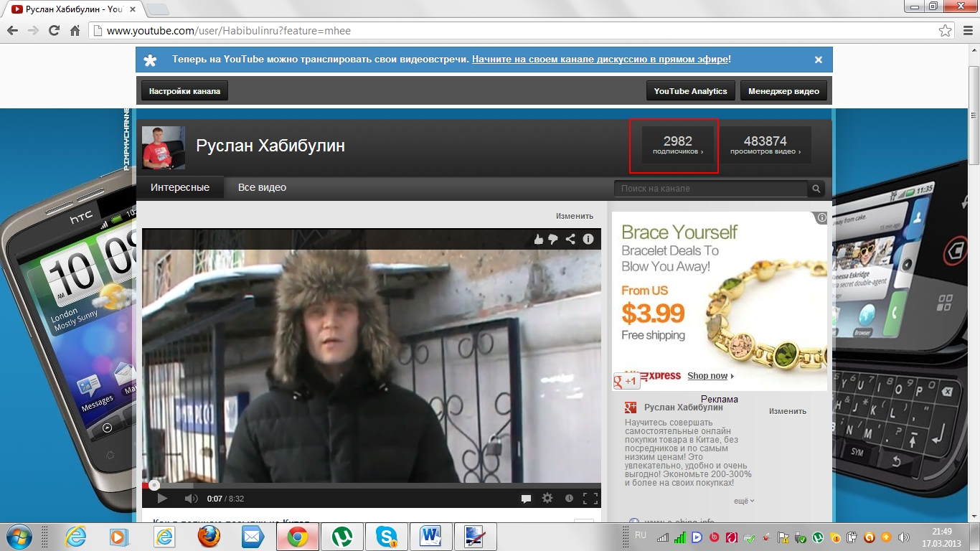Open system volume speaker tray icon

pyautogui.click(x=904, y=537)
